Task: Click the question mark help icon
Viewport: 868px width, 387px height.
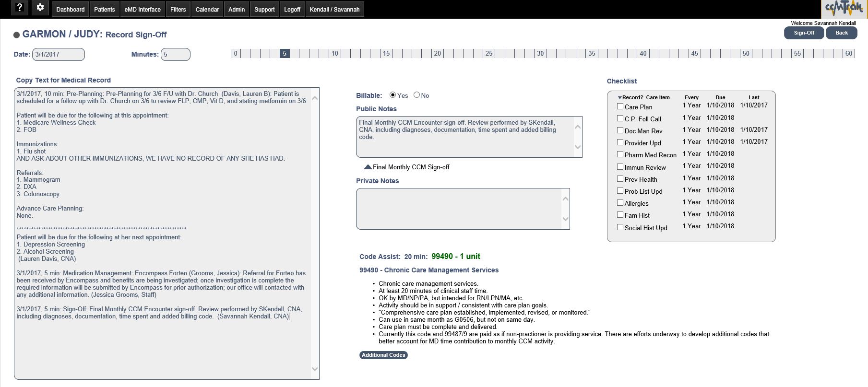Action: coord(19,8)
